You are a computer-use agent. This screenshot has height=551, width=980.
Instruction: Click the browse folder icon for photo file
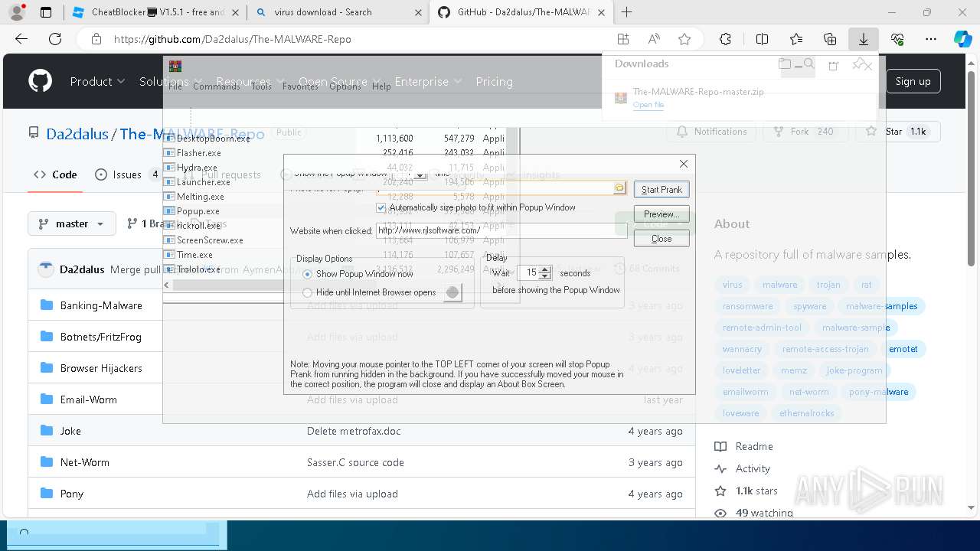pyautogui.click(x=619, y=187)
